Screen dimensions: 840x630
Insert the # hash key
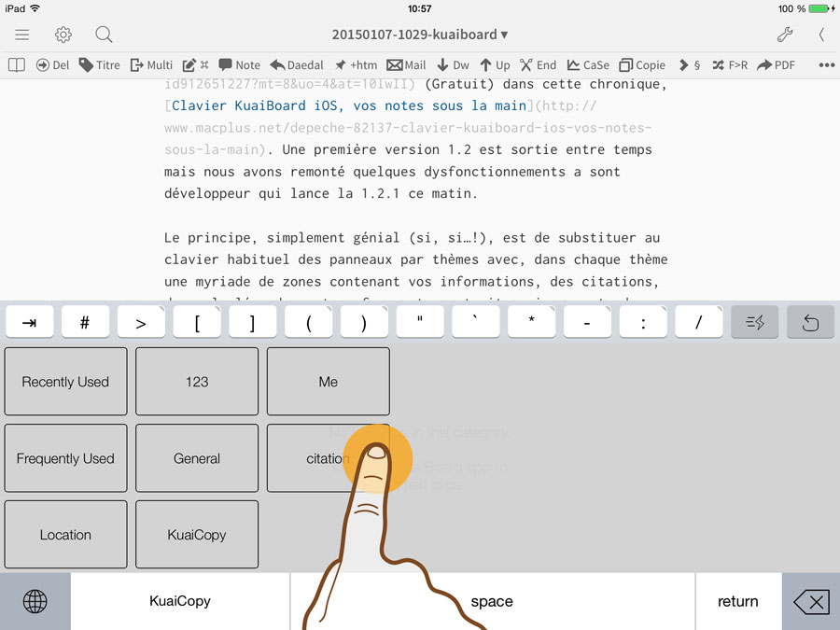click(85, 322)
